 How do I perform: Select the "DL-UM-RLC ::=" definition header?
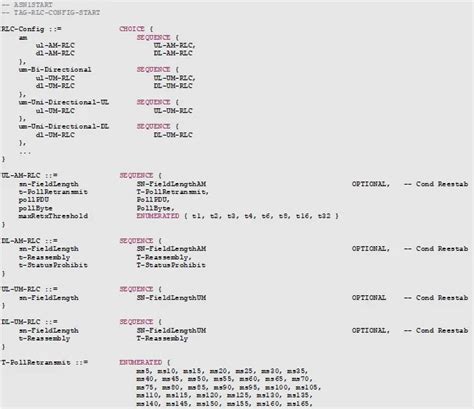(x=29, y=322)
